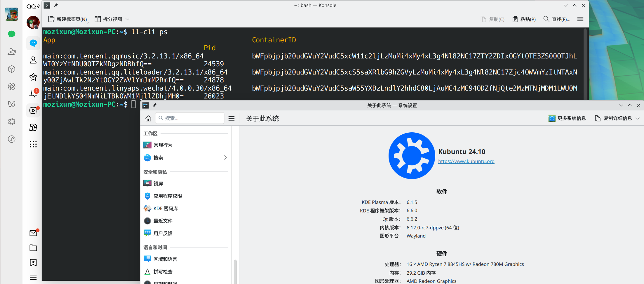Click 粘贴(P) in Konsole toolbar
The height and width of the screenshot is (284, 644).
[524, 19]
